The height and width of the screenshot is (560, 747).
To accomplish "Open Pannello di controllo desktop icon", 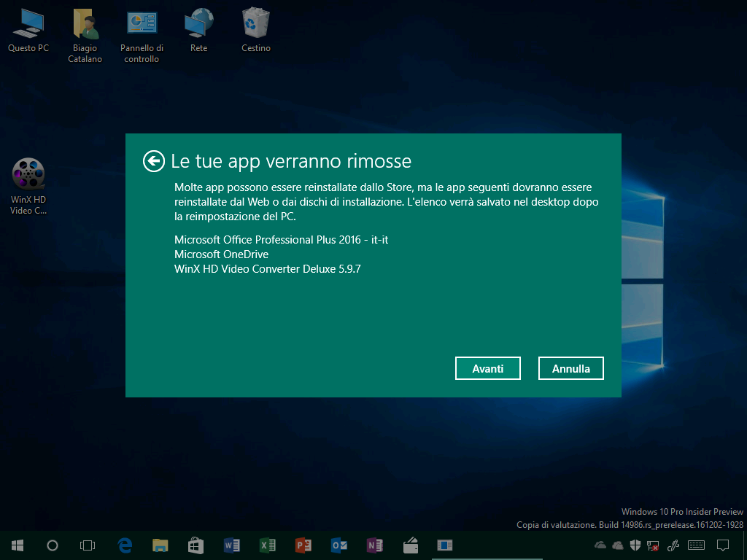I will pos(142,36).
